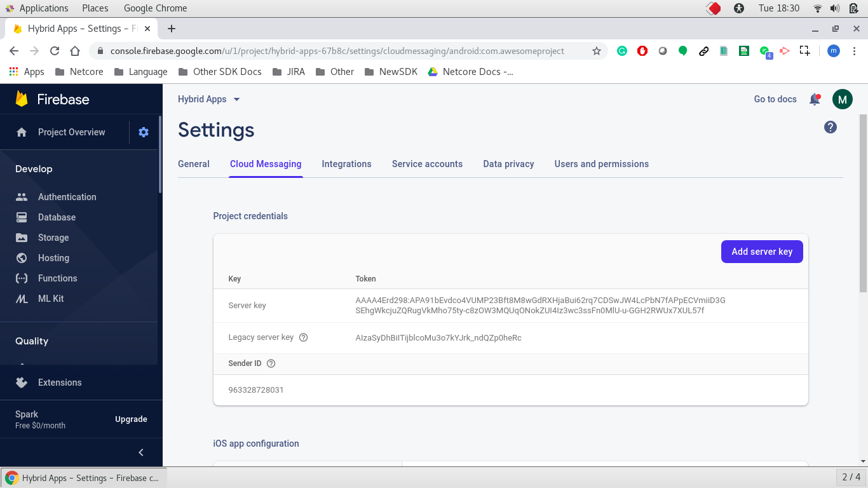Image resolution: width=868 pixels, height=488 pixels.
Task: Click the Add server key button
Action: (762, 252)
